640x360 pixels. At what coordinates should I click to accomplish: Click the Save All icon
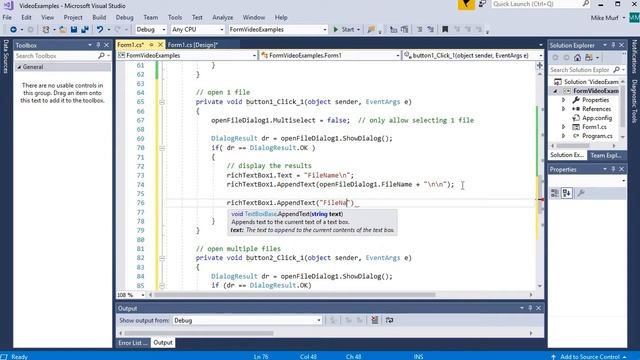coord(85,29)
